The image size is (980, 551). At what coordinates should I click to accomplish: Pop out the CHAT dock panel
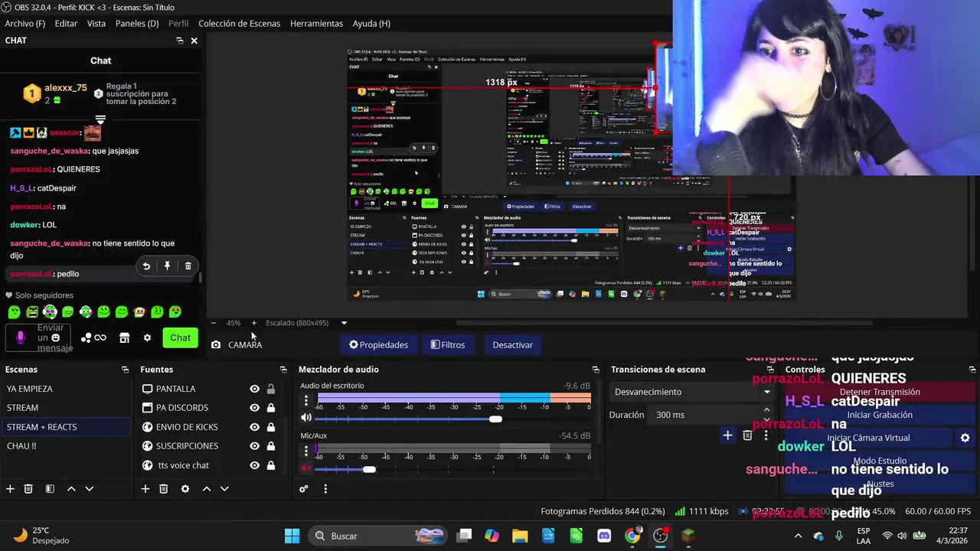(180, 41)
